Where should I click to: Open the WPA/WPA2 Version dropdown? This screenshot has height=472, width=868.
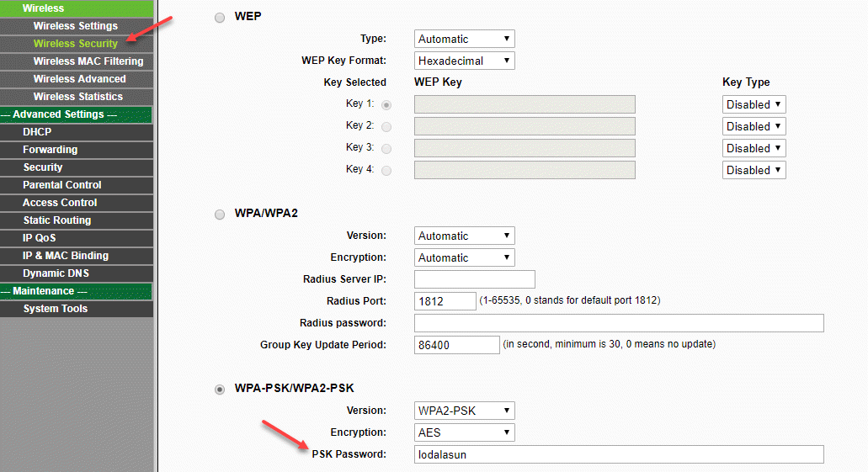tap(465, 236)
